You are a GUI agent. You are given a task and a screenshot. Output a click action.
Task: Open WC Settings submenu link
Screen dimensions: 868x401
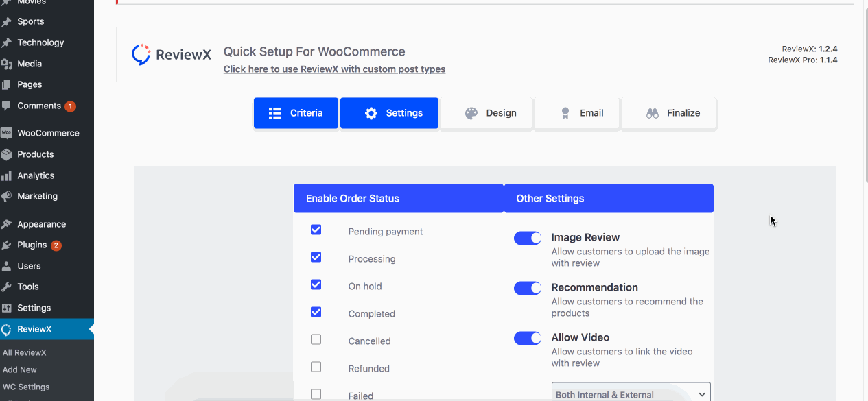26,387
